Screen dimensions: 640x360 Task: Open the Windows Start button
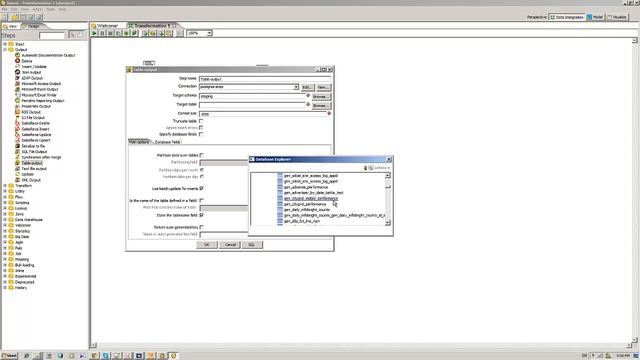coord(9,356)
